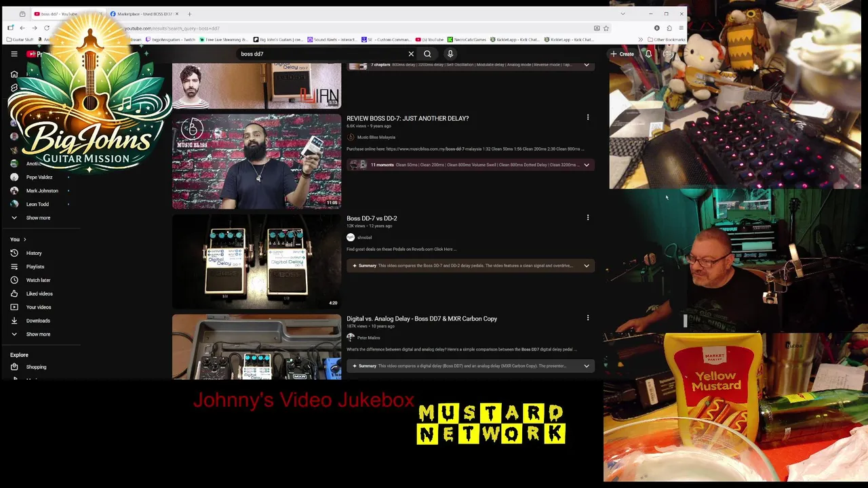Open more options for Digital vs. Analog Delay
Image resolution: width=868 pixels, height=488 pixels.
tap(588, 318)
